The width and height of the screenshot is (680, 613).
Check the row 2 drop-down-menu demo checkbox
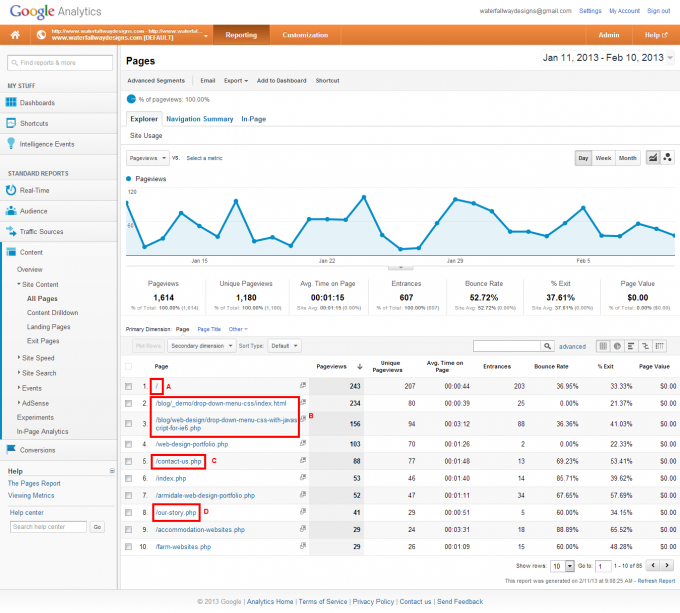(128, 403)
